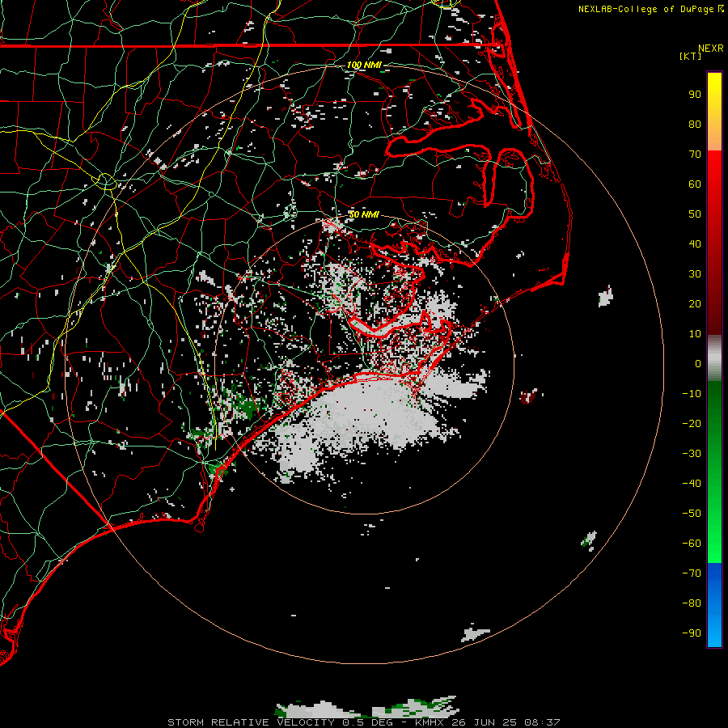Click the gray zero-velocity segment of color bar
The width and height of the screenshot is (728, 728).
pos(714,358)
